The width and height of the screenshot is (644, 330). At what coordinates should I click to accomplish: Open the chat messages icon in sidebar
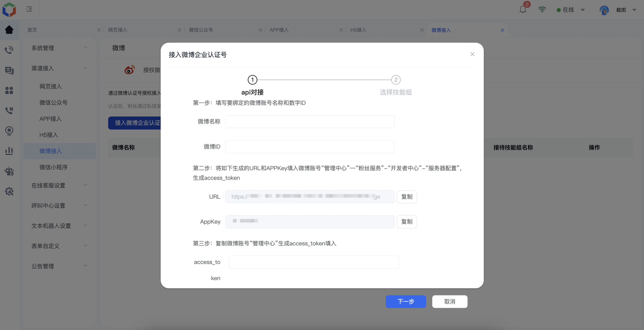click(9, 70)
